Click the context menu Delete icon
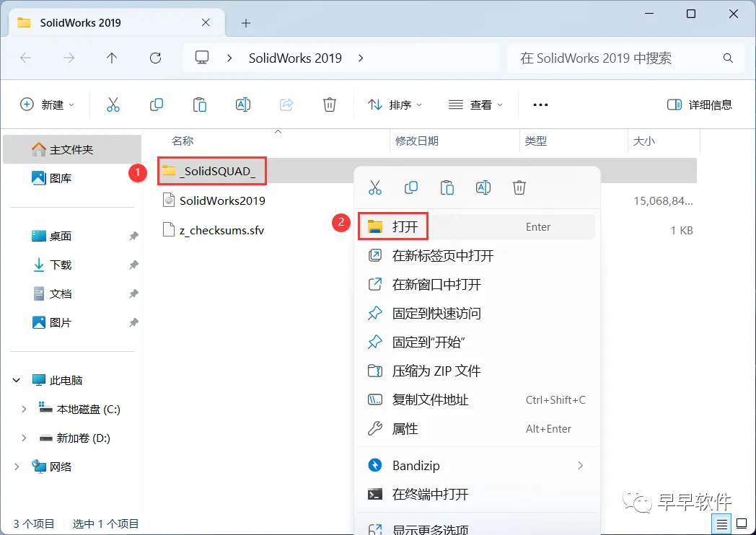 click(519, 187)
